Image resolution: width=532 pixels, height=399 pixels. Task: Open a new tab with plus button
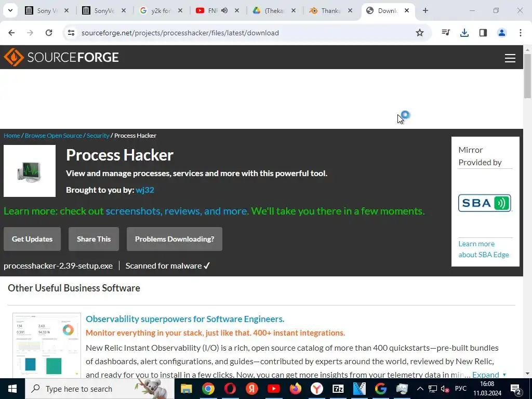coord(425,10)
